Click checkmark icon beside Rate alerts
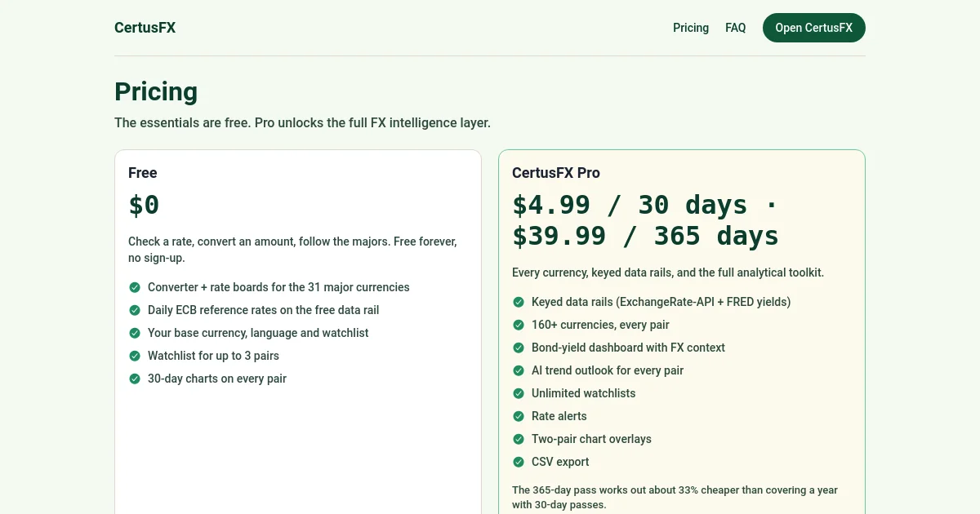 [x=519, y=416]
